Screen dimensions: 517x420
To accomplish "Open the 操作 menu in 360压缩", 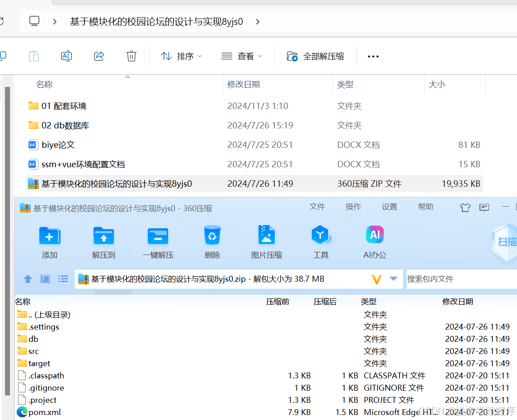I will [x=353, y=207].
